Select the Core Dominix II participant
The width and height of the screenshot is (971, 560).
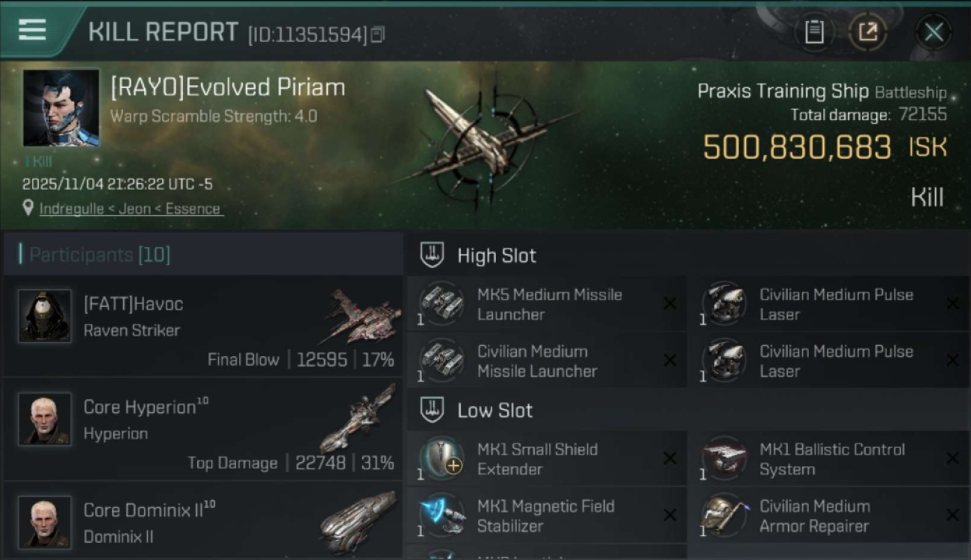(202, 522)
